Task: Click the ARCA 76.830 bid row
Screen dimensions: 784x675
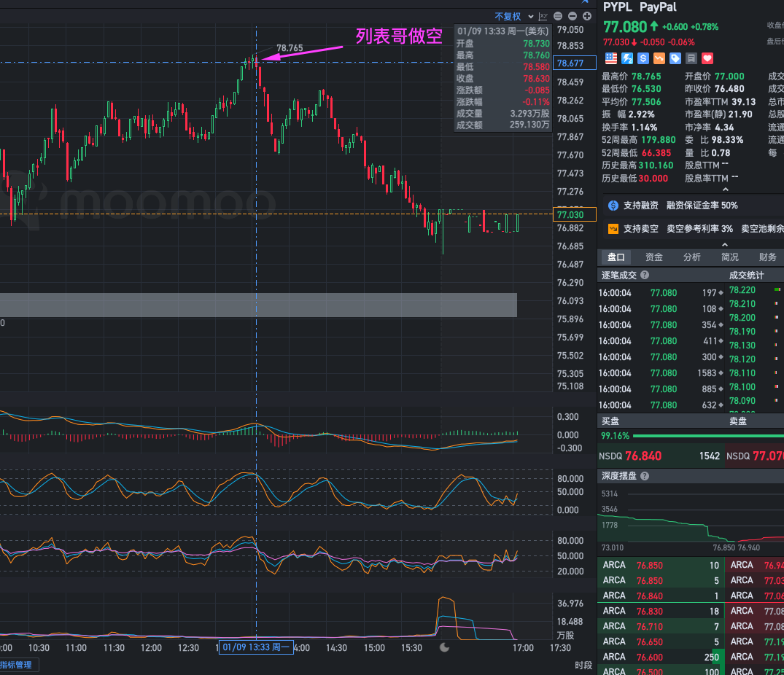Action: pos(661,611)
